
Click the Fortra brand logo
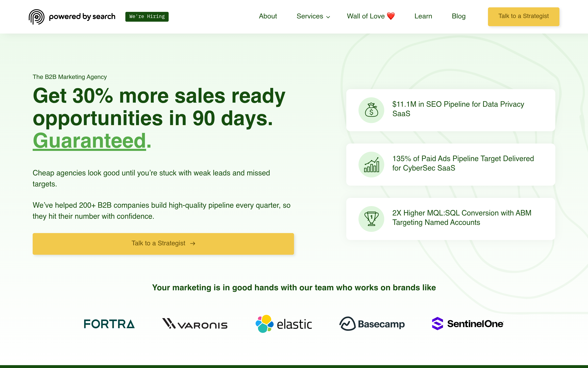click(x=109, y=324)
